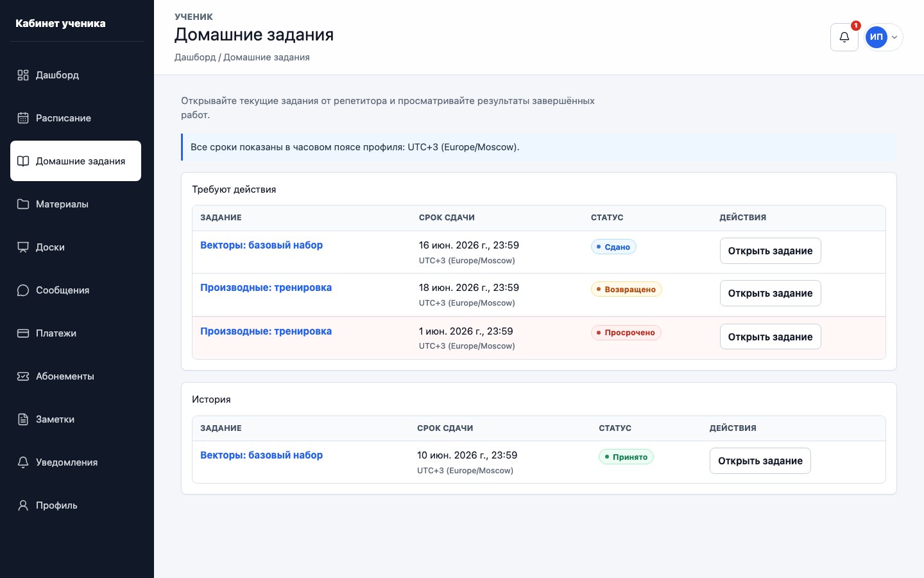Open Векторы: базовый набор in История

(x=261, y=455)
